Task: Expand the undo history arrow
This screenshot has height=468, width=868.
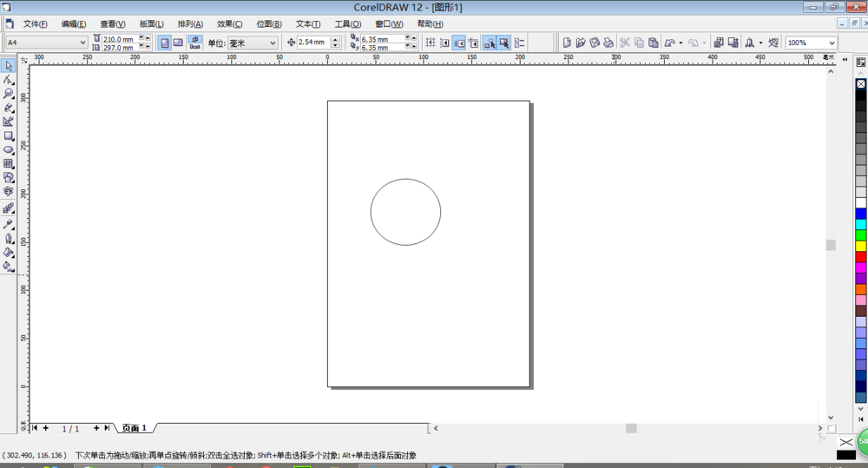Action: click(x=681, y=43)
